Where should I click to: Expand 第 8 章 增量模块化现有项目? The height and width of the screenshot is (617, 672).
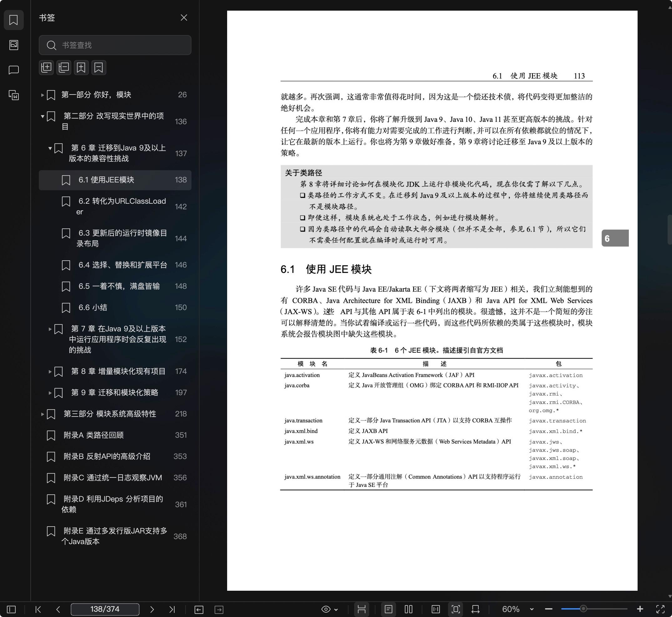50,372
